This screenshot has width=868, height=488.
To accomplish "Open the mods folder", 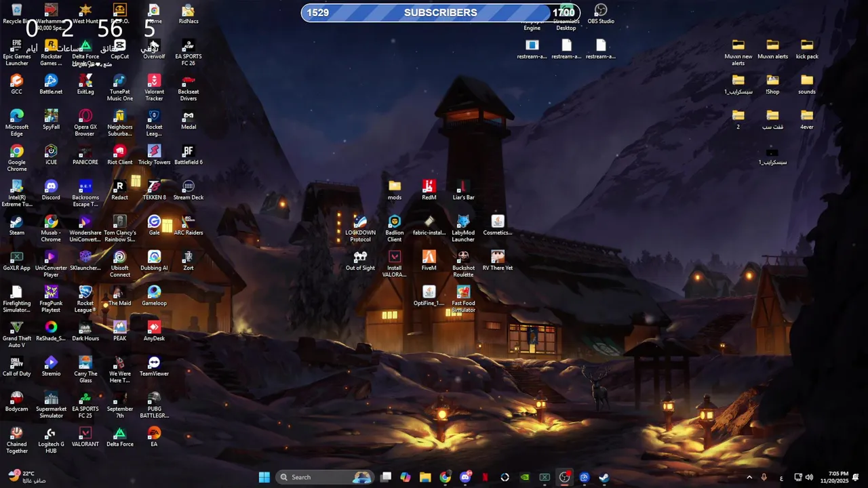I will point(395,190).
